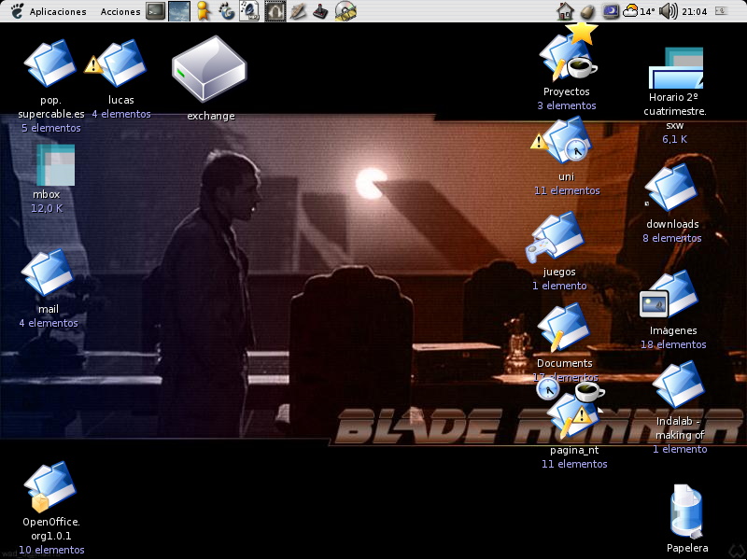Open the Acciones menu
This screenshot has height=560, width=747.
click(120, 11)
